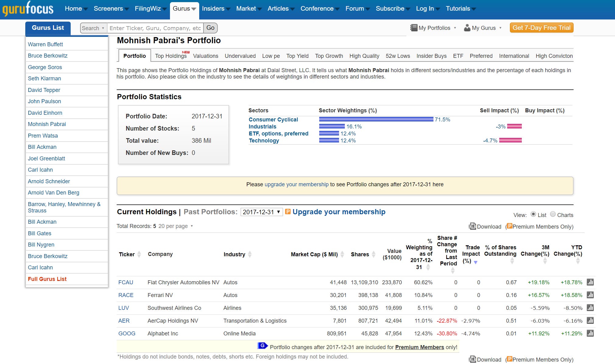Click the premium P icon beside Upgrade

tap(288, 212)
